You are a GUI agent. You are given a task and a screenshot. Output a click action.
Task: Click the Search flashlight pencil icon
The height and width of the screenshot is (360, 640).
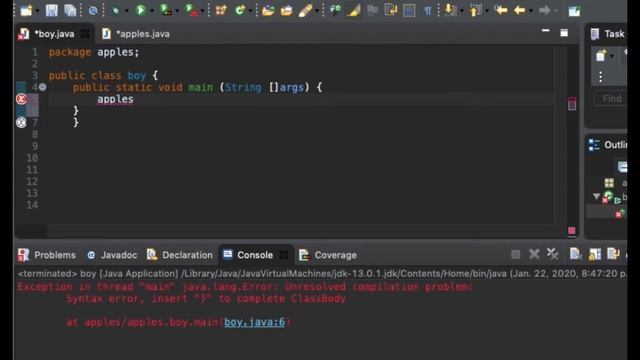pos(306,10)
